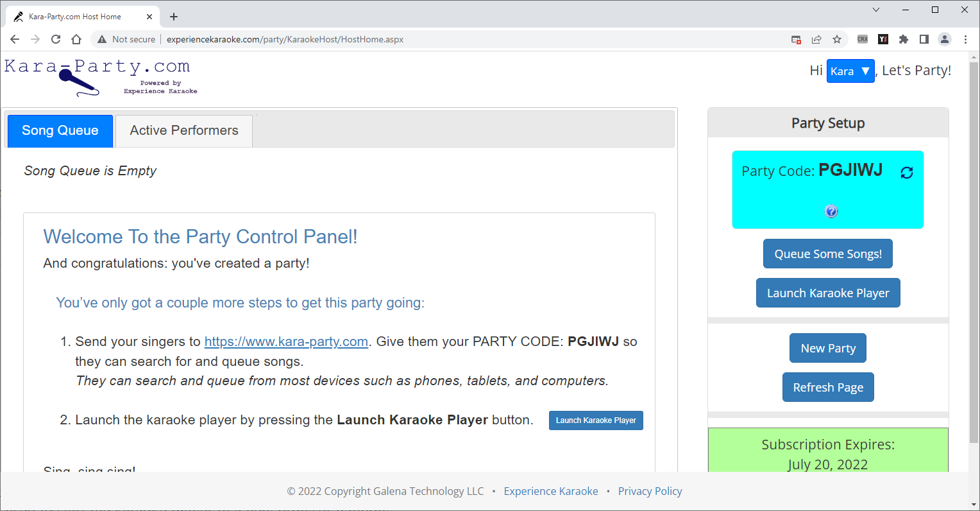980x511 pixels.
Task: Click the New Party button
Action: coord(828,348)
